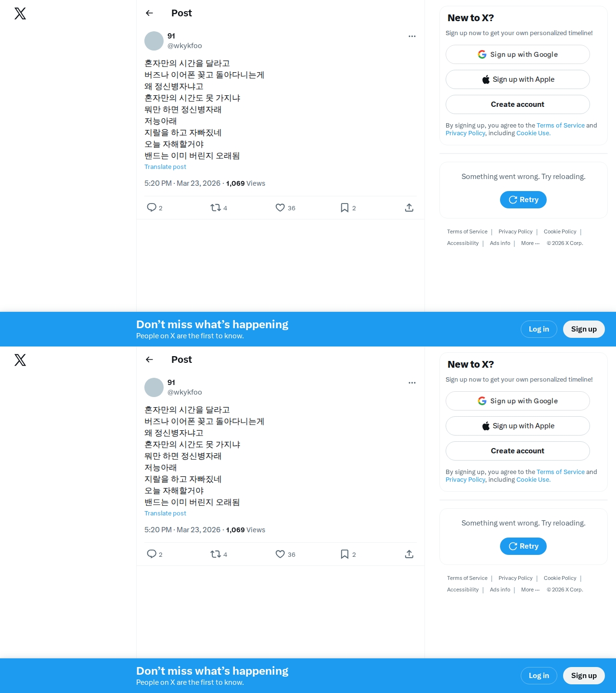This screenshot has width=616, height=693.
Task: Click the first Sign up with Apple button
Action: [518, 79]
